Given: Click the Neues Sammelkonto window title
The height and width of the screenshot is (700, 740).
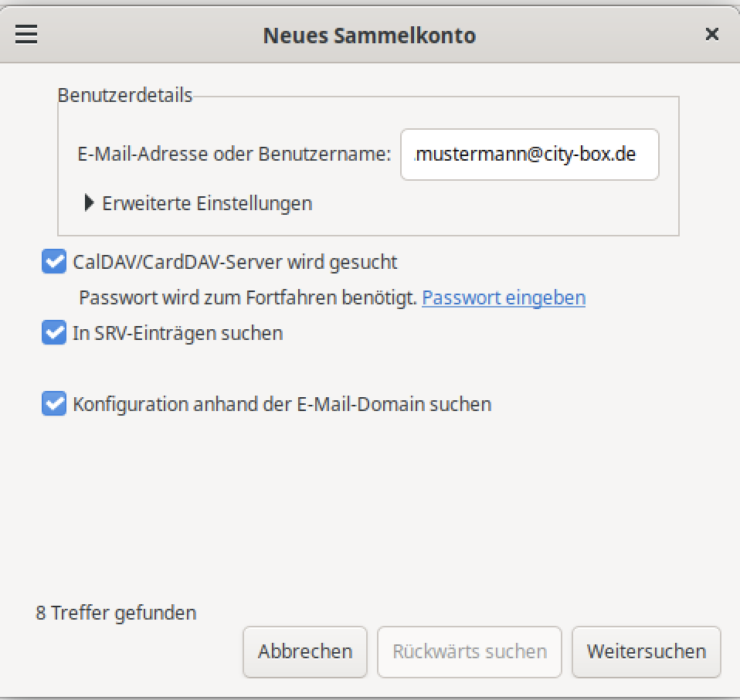Looking at the screenshot, I should [369, 35].
